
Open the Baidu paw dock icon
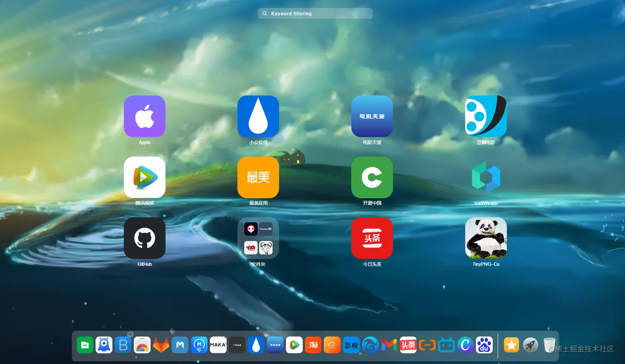[x=484, y=345]
